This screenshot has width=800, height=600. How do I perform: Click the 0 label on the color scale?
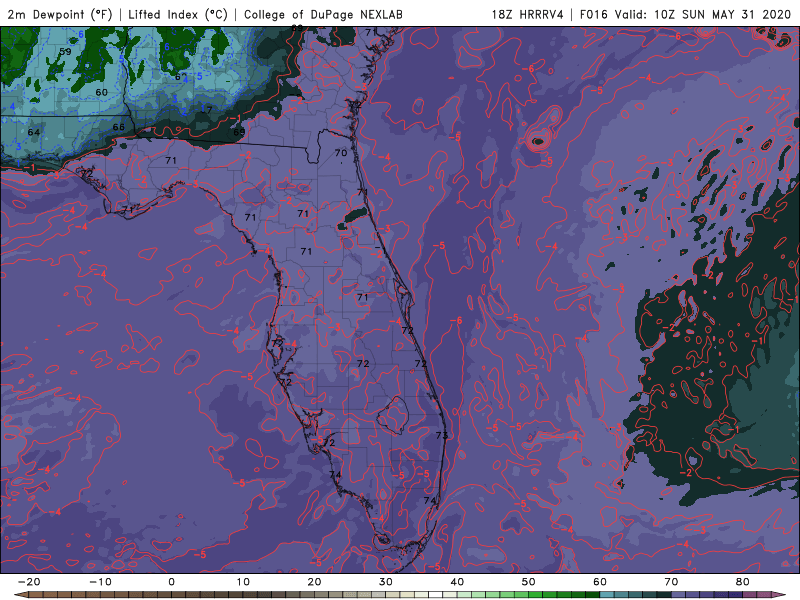click(x=171, y=582)
